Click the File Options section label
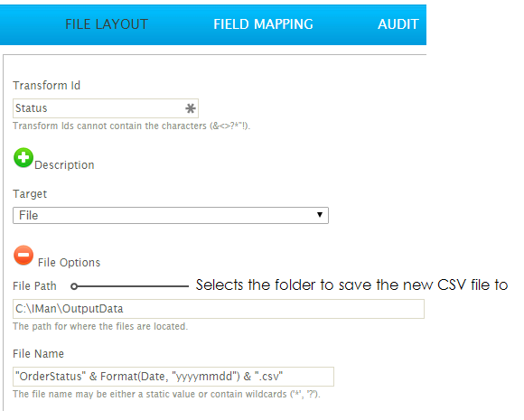Viewport: 524px width, 420px height. 69,263
